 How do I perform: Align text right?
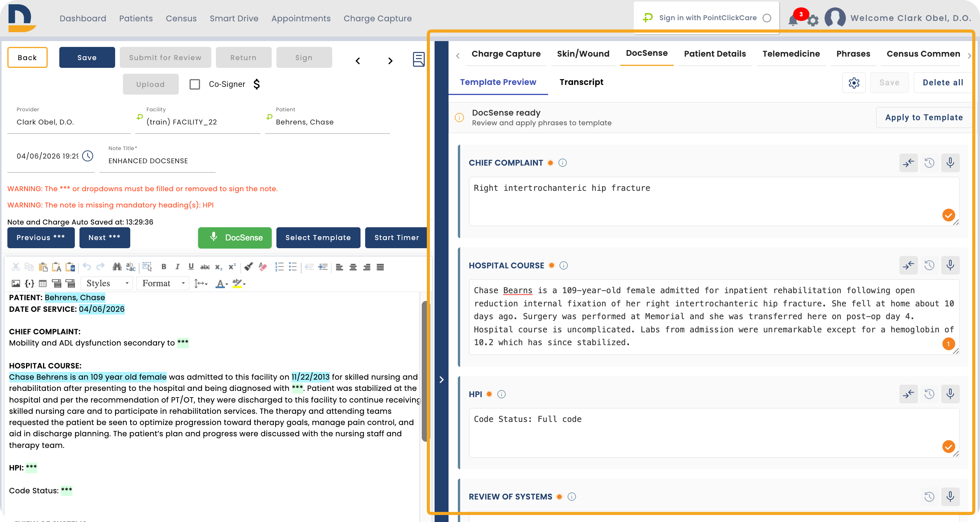[x=367, y=267]
